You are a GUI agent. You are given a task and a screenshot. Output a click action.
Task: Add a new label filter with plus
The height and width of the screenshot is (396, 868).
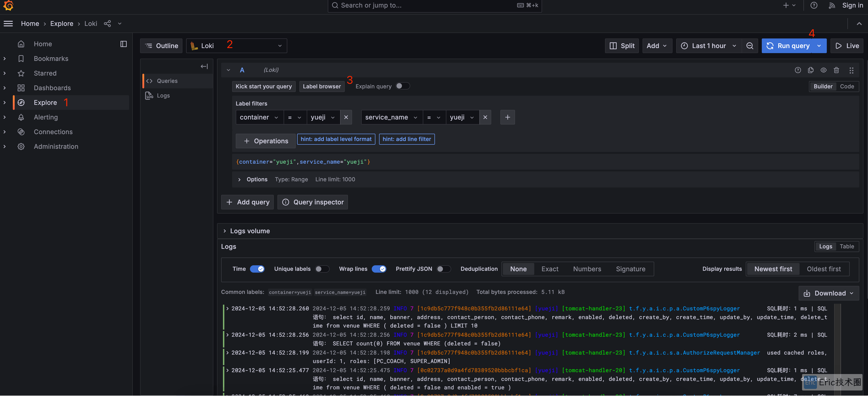(x=507, y=117)
